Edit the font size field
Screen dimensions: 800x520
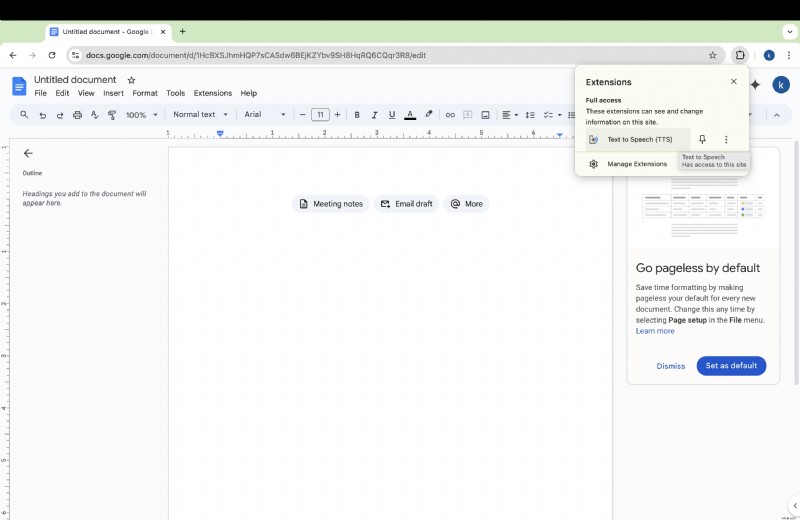[320, 115]
